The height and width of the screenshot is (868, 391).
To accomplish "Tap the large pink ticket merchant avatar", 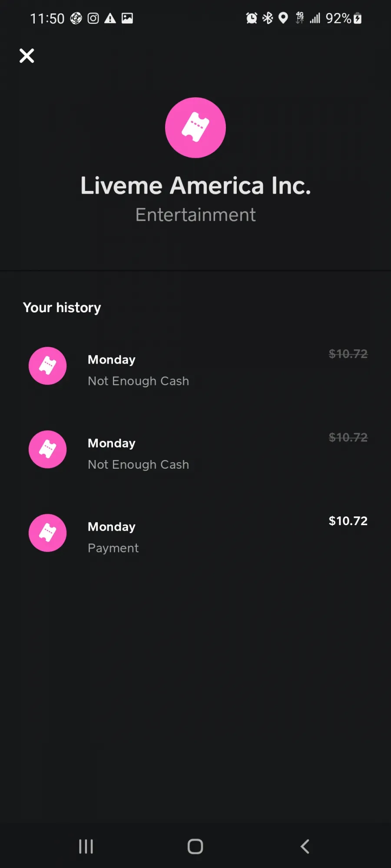I will coord(195,128).
